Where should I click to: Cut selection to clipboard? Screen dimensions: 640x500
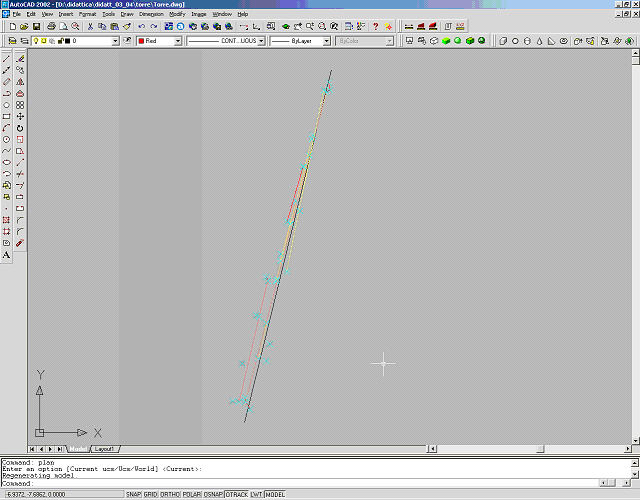tap(90, 27)
